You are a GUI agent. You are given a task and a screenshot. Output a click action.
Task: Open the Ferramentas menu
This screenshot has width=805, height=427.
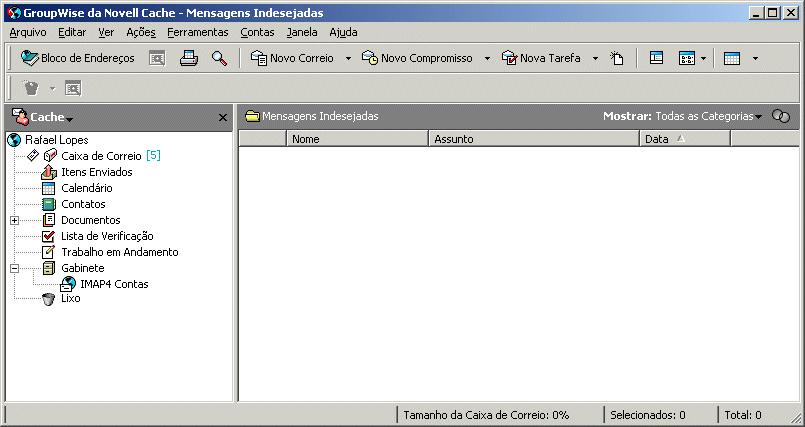tap(198, 32)
